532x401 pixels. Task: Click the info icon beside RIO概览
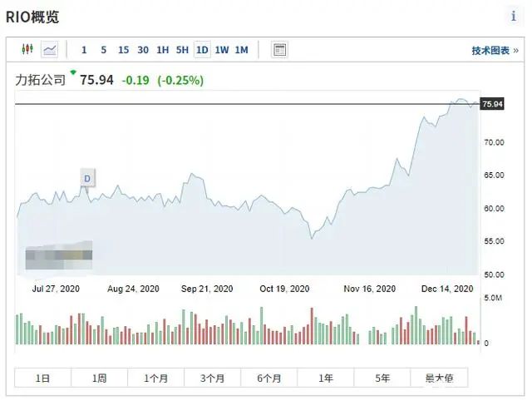tap(513, 16)
